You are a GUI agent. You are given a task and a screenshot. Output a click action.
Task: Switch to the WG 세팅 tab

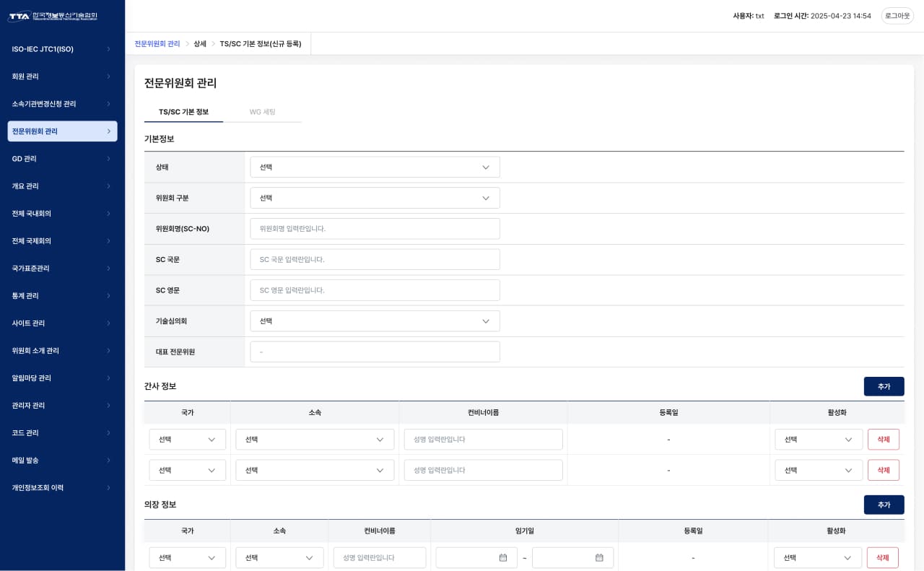pyautogui.click(x=262, y=112)
